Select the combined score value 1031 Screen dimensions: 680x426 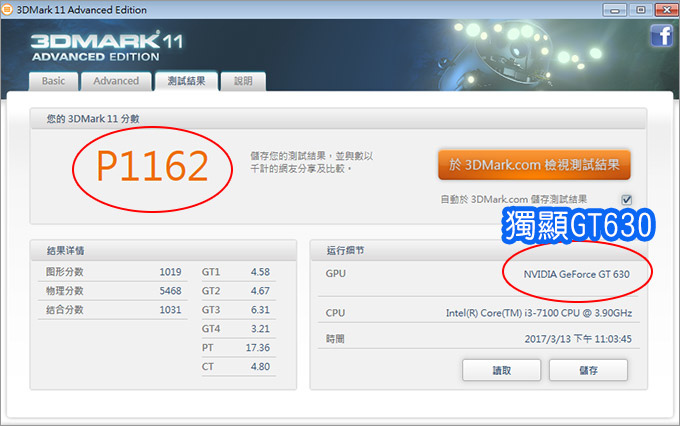coord(170,310)
